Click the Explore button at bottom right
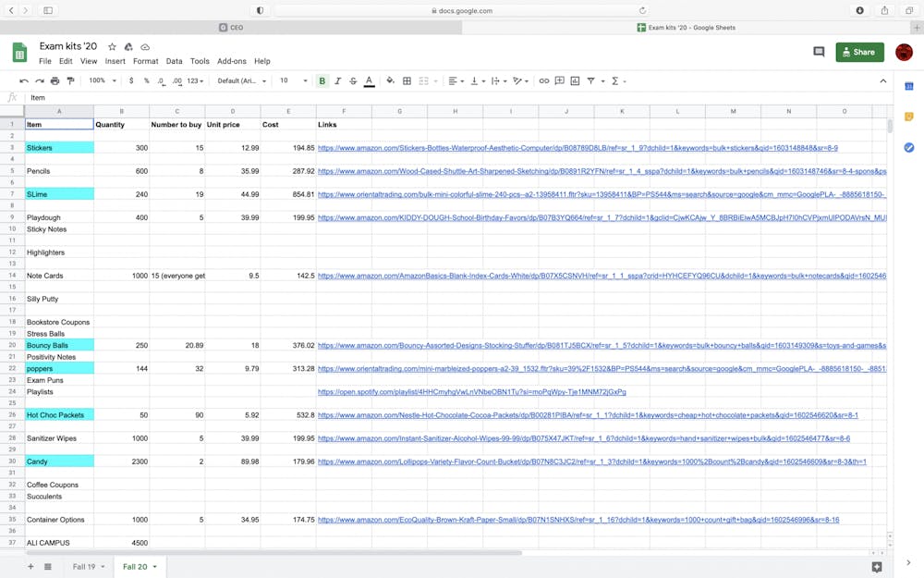Viewport: 924px width, 578px height. pos(877,567)
